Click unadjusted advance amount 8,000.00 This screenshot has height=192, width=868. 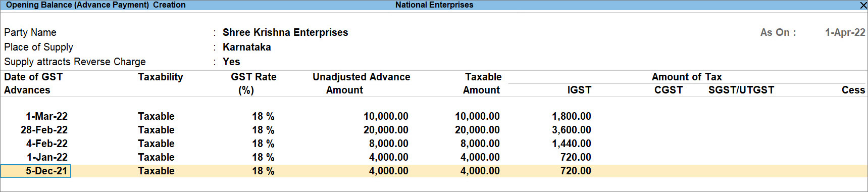[388, 143]
